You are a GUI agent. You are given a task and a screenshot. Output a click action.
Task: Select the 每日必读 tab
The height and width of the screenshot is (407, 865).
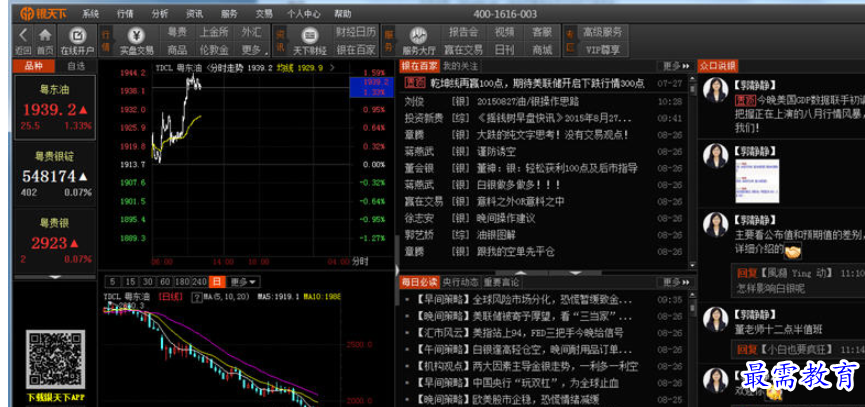click(x=419, y=282)
